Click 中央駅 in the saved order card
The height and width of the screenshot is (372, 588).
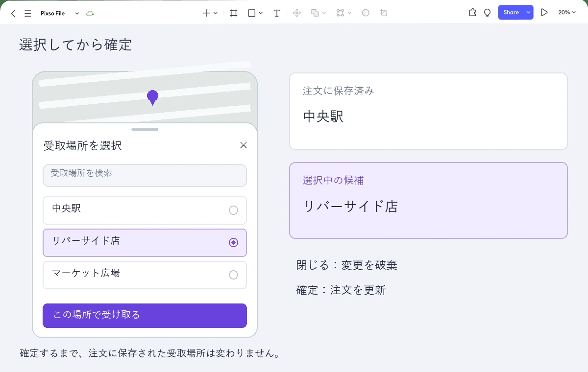coord(323,116)
